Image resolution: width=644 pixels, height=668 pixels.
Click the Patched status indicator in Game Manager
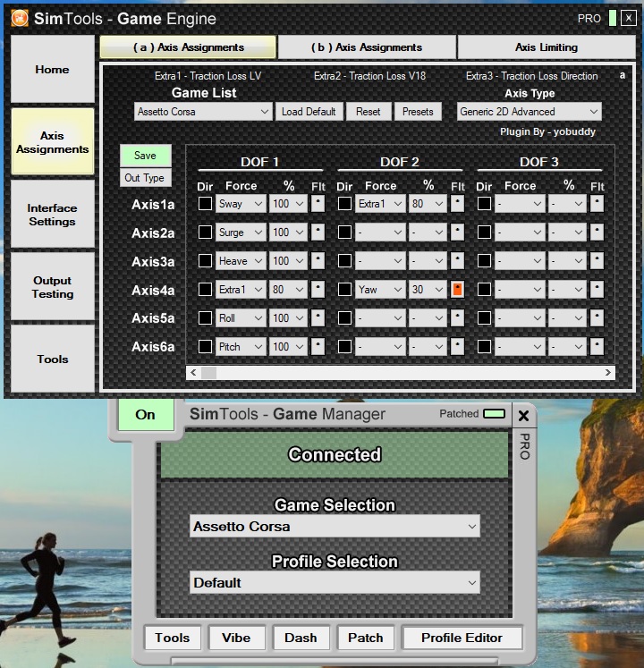(x=494, y=414)
